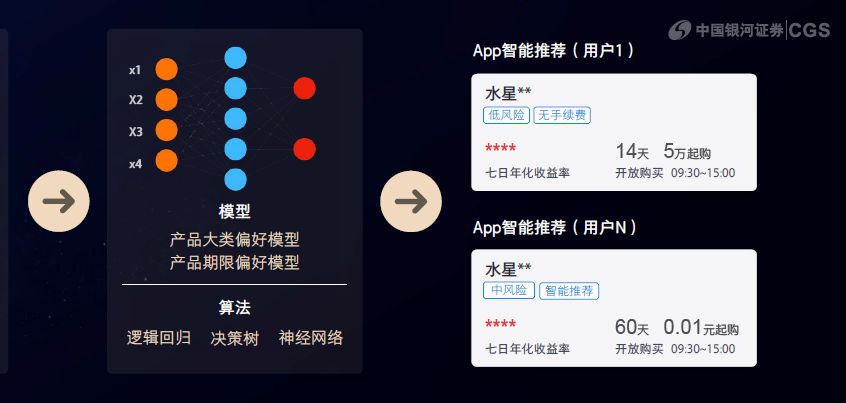Click the 60天 term on the second card
Screen dimensions: 846x403
(x=632, y=326)
